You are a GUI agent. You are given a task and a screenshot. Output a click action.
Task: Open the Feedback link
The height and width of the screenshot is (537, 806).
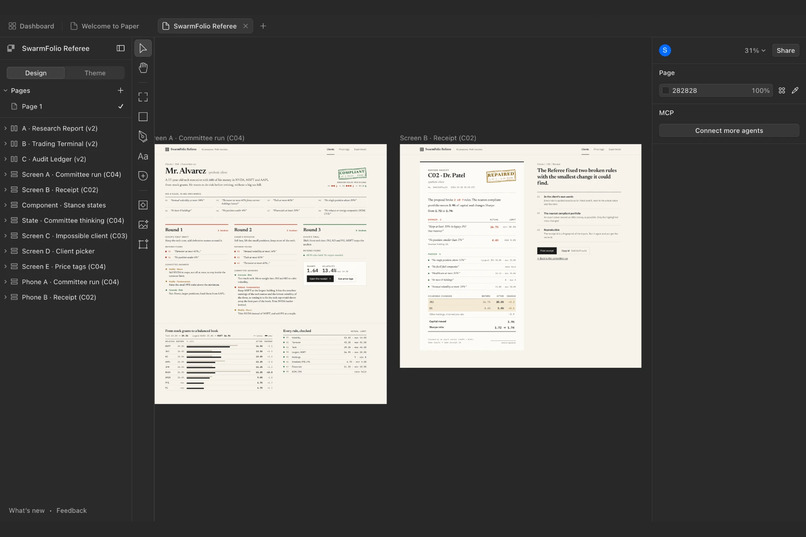(x=71, y=510)
